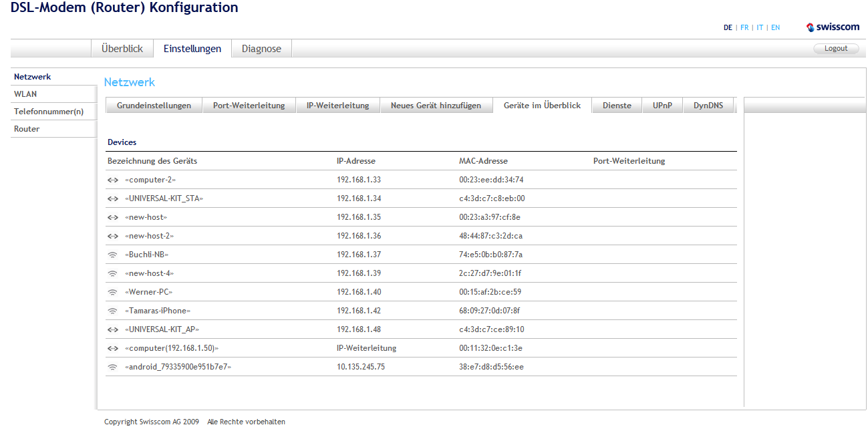Image resolution: width=868 pixels, height=433 pixels.
Task: Select the Neues Gerät hinzufügen tab
Action: click(x=436, y=106)
